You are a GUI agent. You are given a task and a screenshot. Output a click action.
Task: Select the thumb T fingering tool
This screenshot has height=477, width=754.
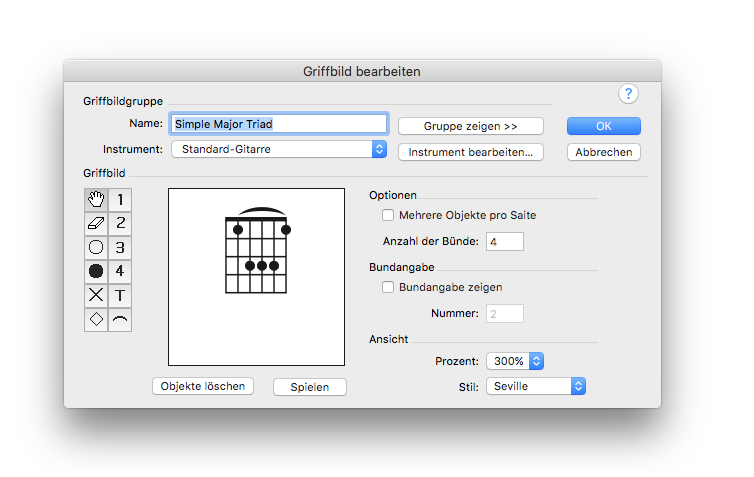(120, 295)
